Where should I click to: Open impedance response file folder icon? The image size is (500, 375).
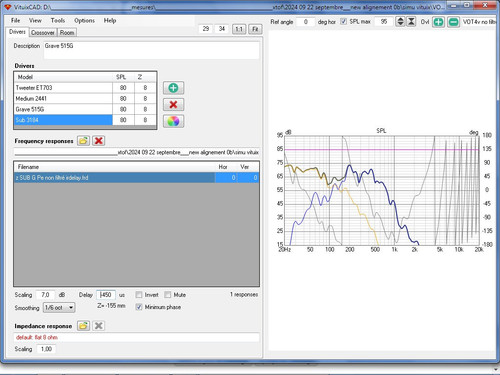pyautogui.click(x=83, y=326)
